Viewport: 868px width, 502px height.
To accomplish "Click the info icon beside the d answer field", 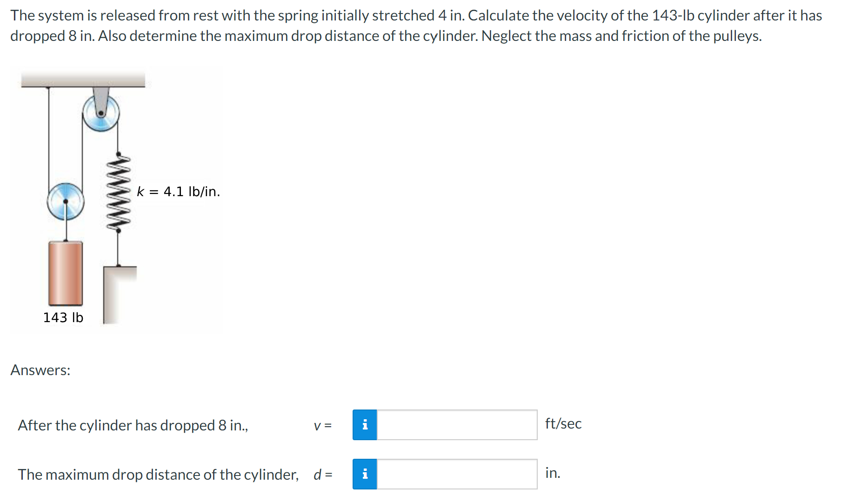I will pyautogui.click(x=365, y=474).
